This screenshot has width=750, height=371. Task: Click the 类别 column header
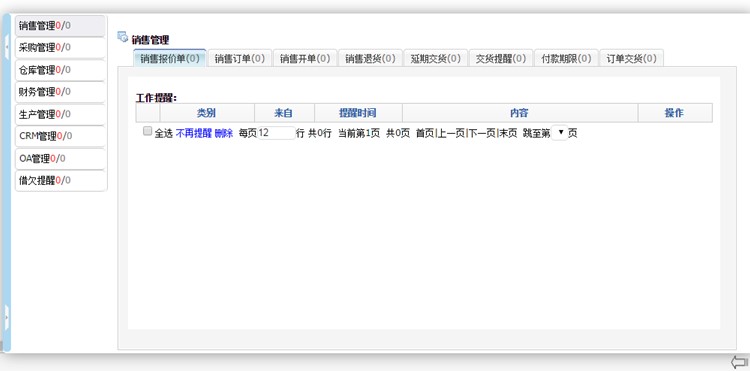point(207,113)
